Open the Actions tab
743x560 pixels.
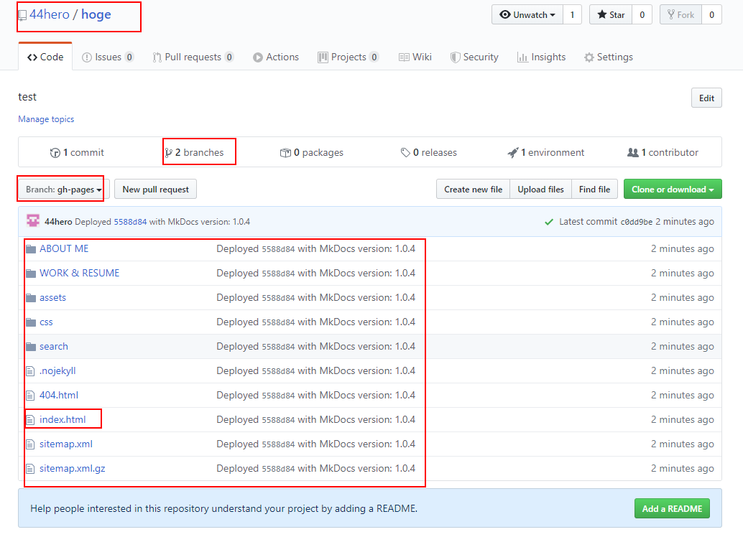276,57
